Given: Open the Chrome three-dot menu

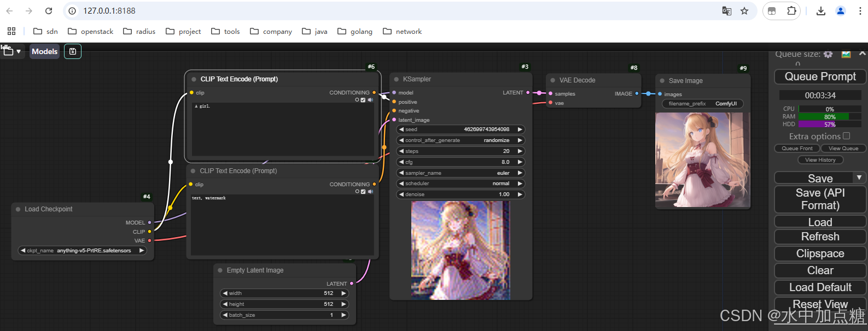Looking at the screenshot, I should click(860, 11).
